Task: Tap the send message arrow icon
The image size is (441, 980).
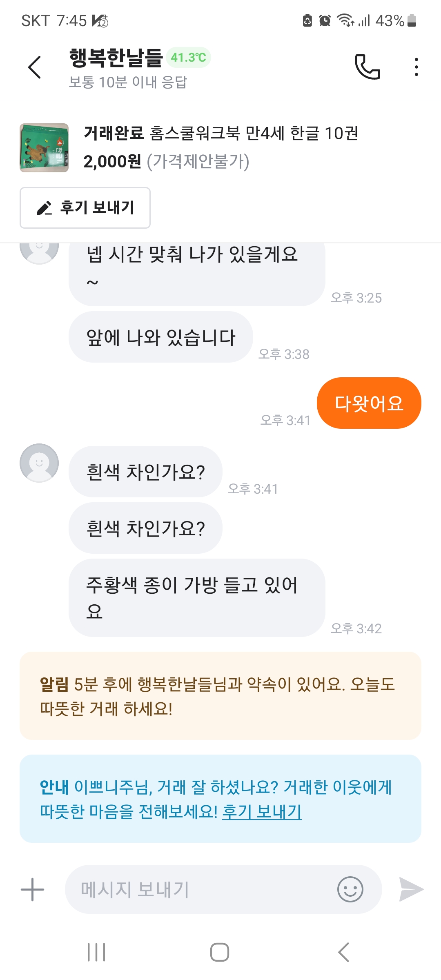Action: pos(411,889)
